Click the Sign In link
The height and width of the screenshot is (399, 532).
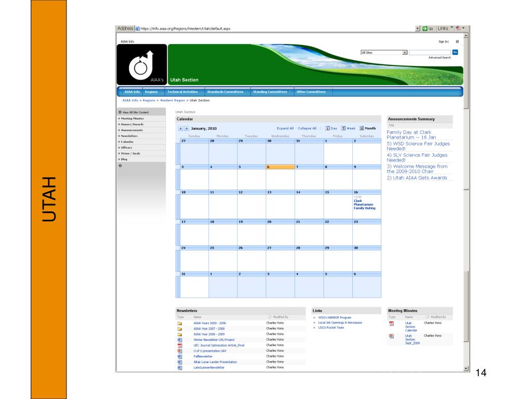[443, 42]
